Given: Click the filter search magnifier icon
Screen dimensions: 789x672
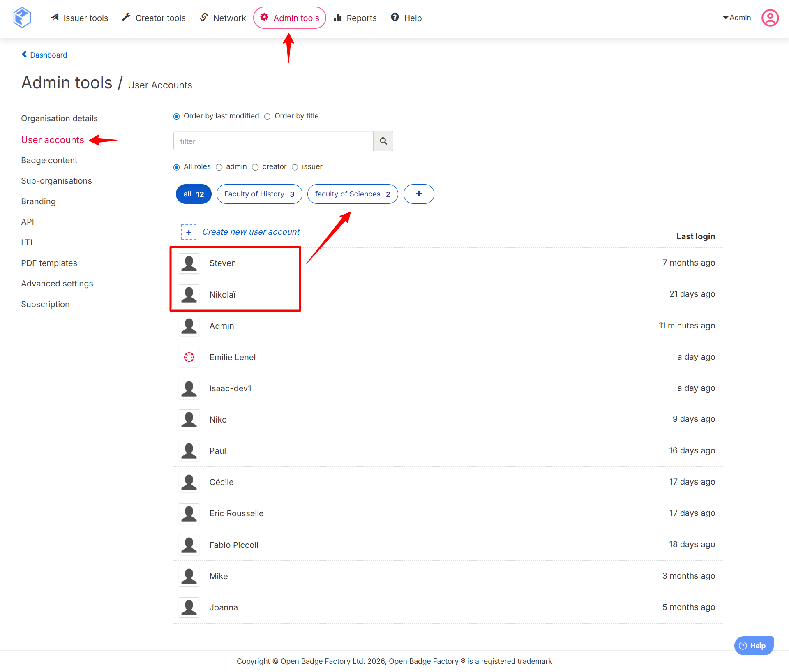Looking at the screenshot, I should click(x=383, y=141).
